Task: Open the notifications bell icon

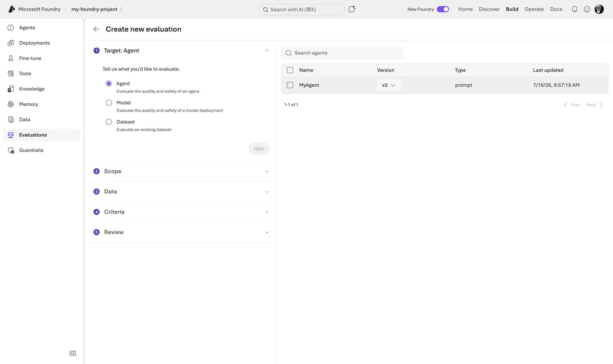Action: pos(575,9)
